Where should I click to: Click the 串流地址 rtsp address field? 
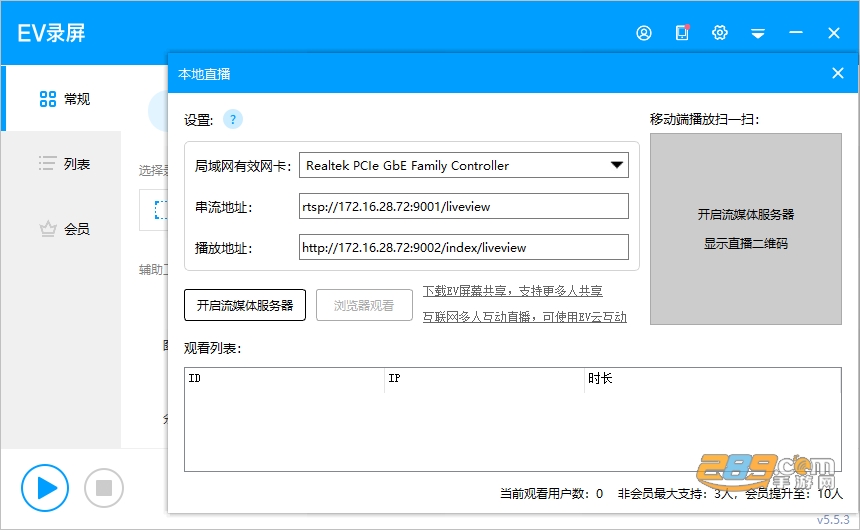click(x=463, y=206)
